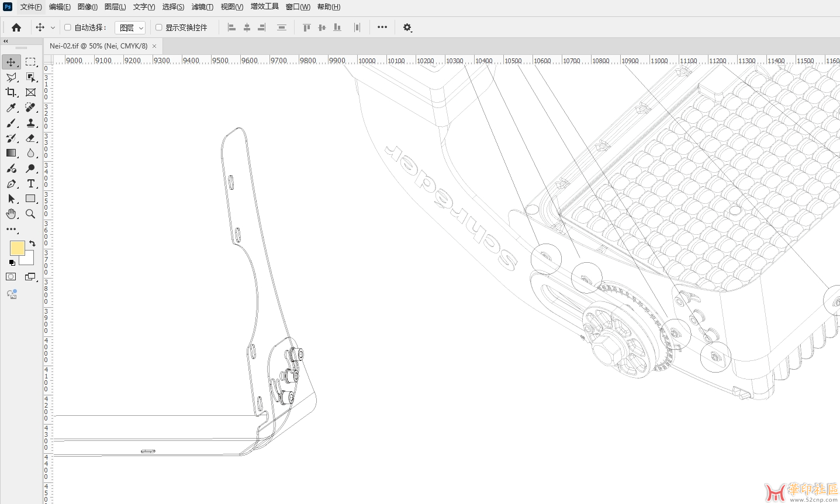Viewport: 840px width, 504px height.
Task: Select the Clone Stamp tool
Action: pos(30,123)
